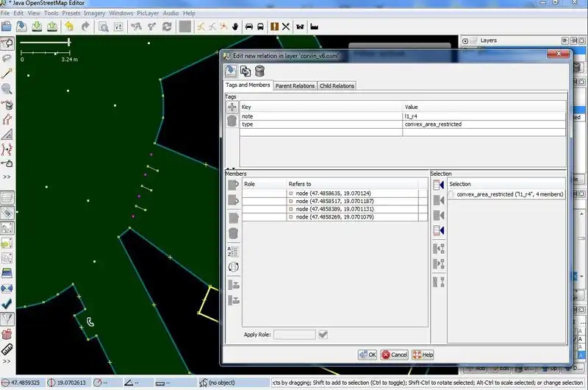
Task: Open the Imagery menu
Action: tap(94, 13)
